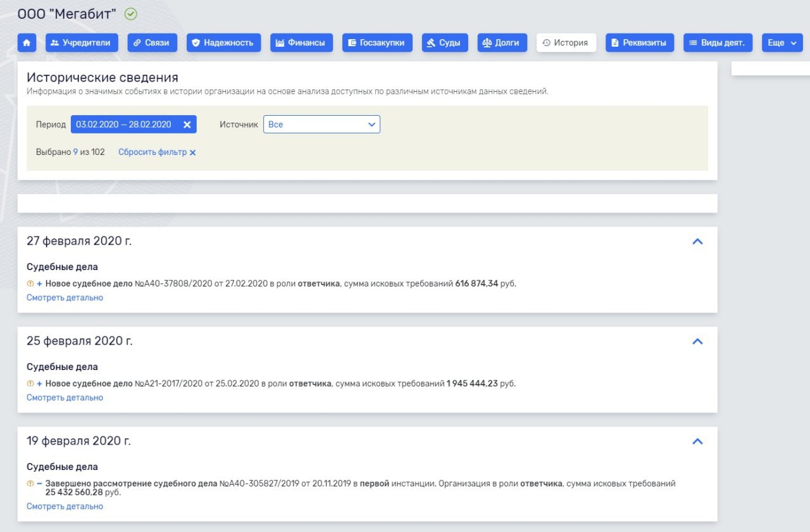Click the 27 февраля 2020 г. date heading
This screenshot has width=810, height=532.
[x=79, y=241]
